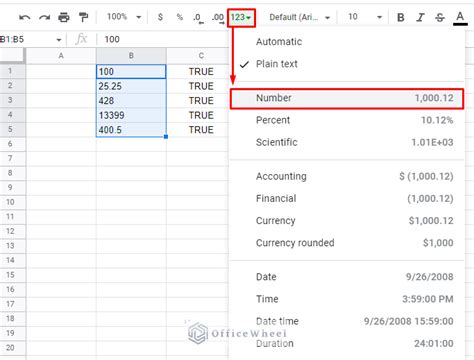The width and height of the screenshot is (474, 360).
Task: Choose Financial format option
Action: (347, 199)
